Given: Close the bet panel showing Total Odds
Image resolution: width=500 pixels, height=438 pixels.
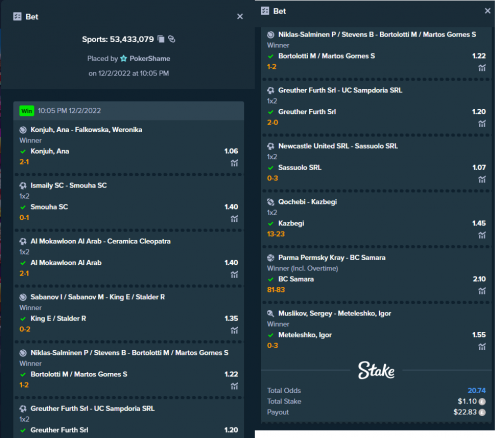Looking at the screenshot, I should point(487,11).
